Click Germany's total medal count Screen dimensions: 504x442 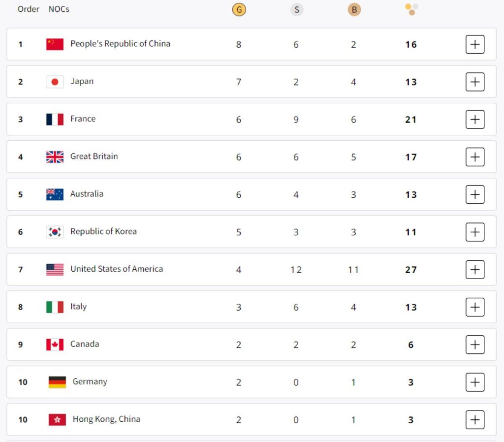[411, 382]
